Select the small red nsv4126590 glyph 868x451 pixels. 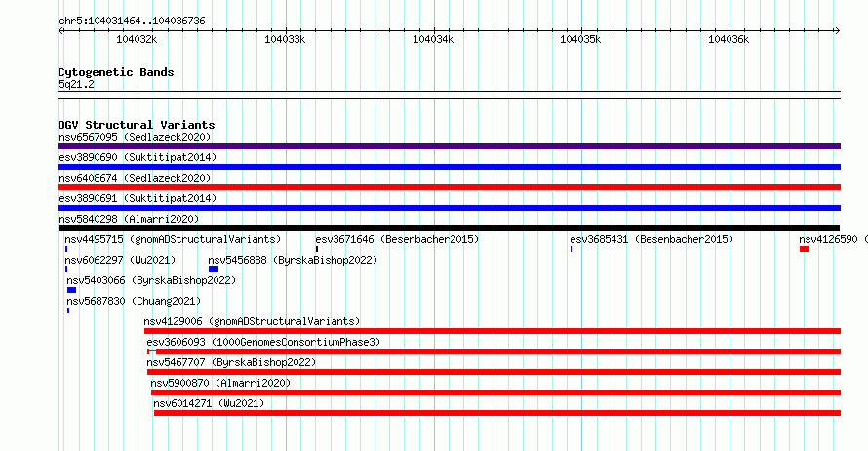[805, 249]
